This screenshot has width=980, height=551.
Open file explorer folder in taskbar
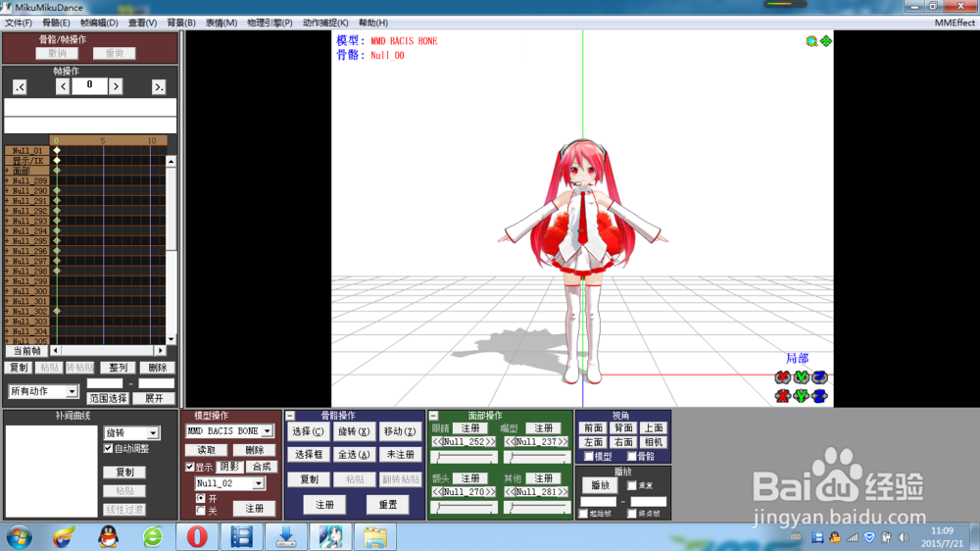click(375, 537)
